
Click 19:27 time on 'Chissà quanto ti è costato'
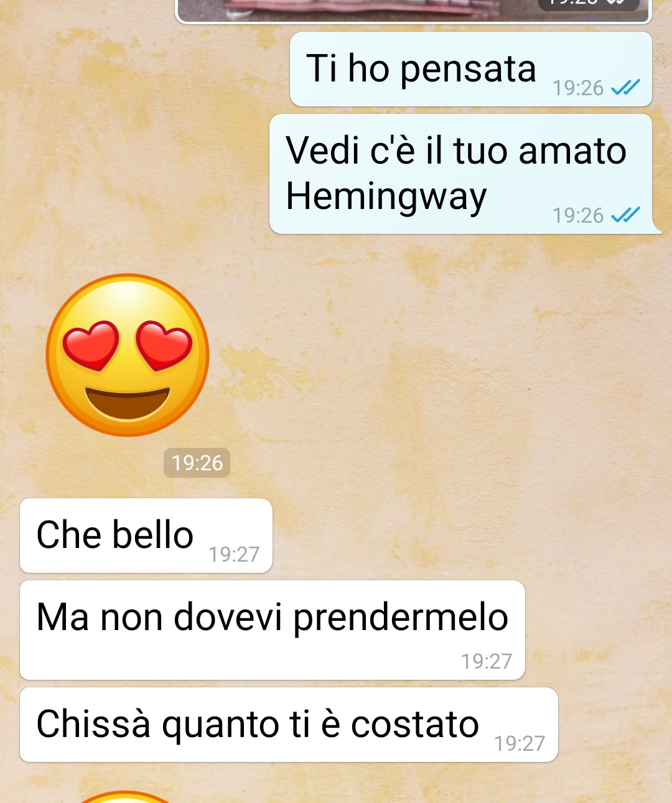[x=520, y=743]
